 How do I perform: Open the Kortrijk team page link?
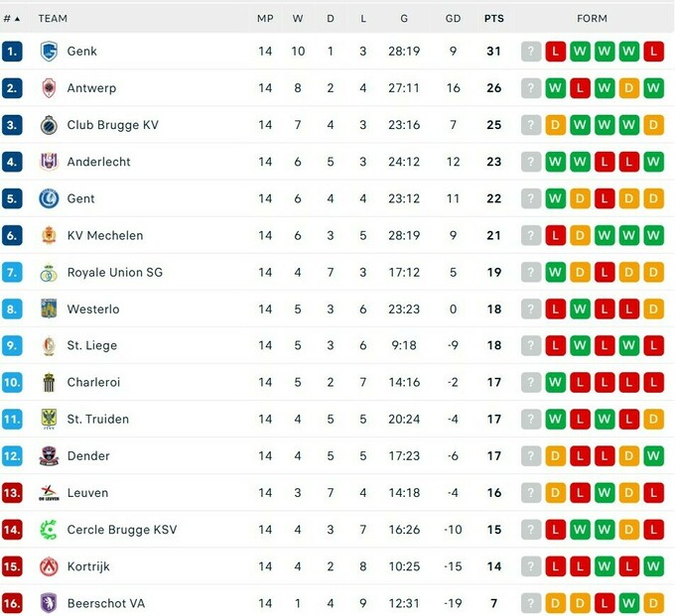(88, 566)
